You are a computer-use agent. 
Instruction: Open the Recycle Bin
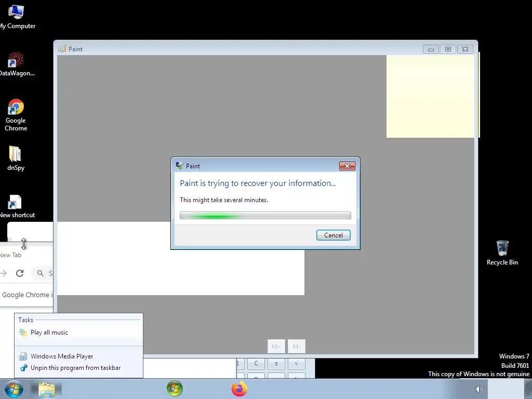502,253
